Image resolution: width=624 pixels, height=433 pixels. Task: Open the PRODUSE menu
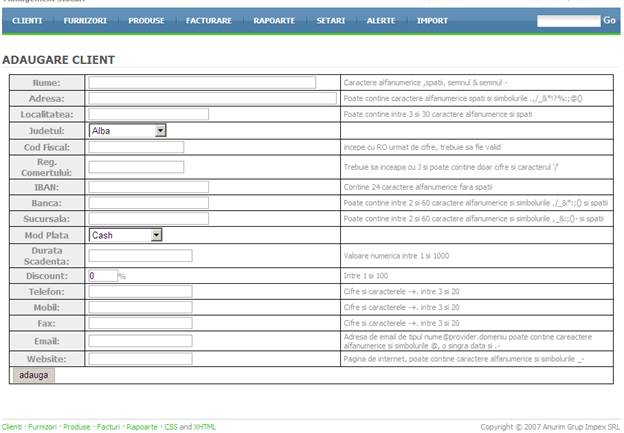click(x=146, y=21)
